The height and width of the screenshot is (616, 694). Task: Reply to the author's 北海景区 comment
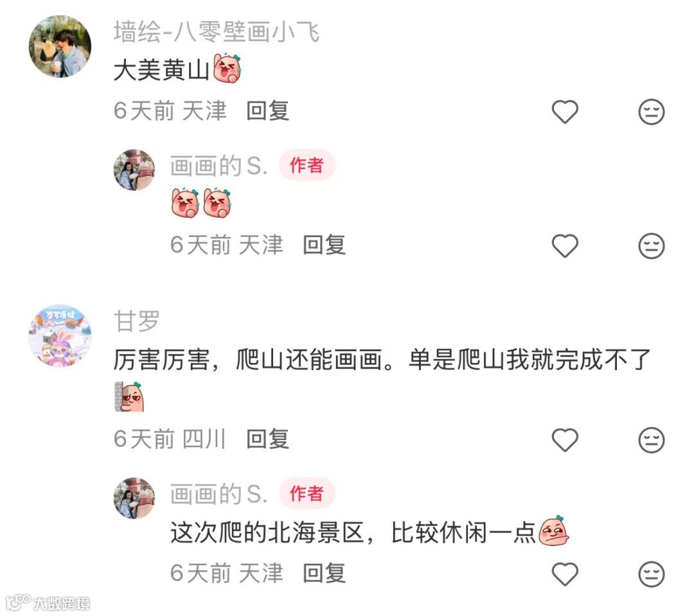tap(325, 573)
